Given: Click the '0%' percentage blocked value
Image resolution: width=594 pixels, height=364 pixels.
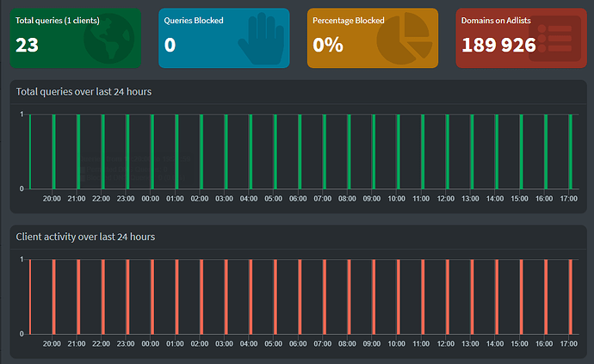Looking at the screenshot, I should (328, 45).
